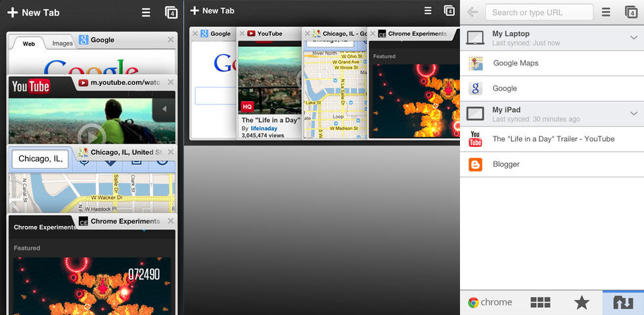Click Chicago, IL search field in left panel
This screenshot has height=315, width=644.
(x=40, y=159)
